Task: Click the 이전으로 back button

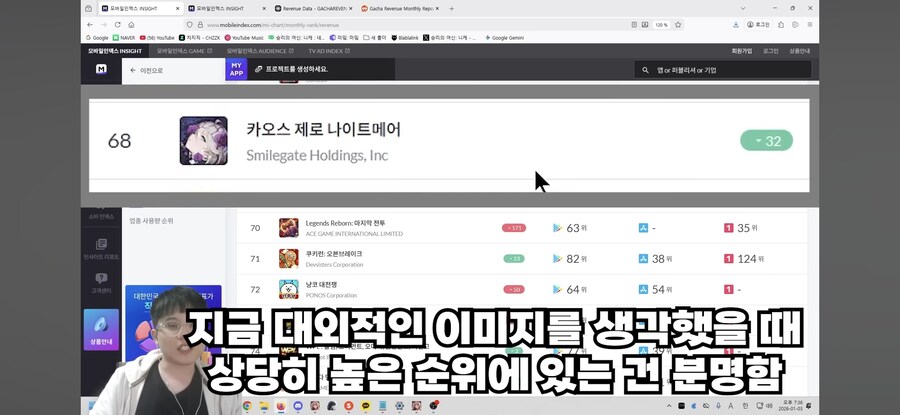Action: (146, 71)
